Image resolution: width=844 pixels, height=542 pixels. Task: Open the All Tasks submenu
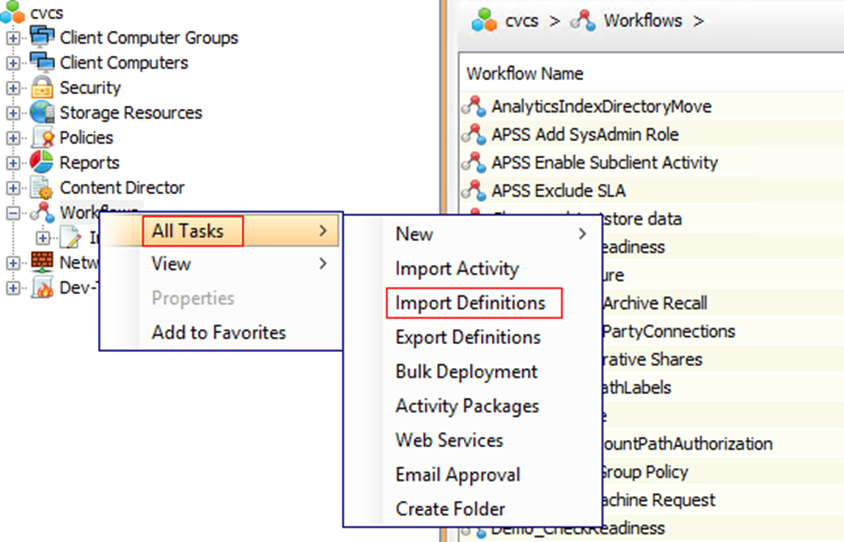[x=187, y=232]
